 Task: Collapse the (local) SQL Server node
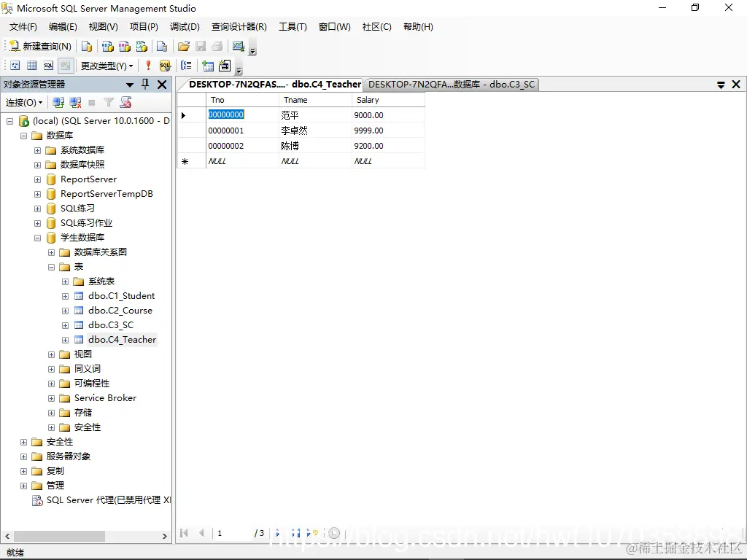9,121
